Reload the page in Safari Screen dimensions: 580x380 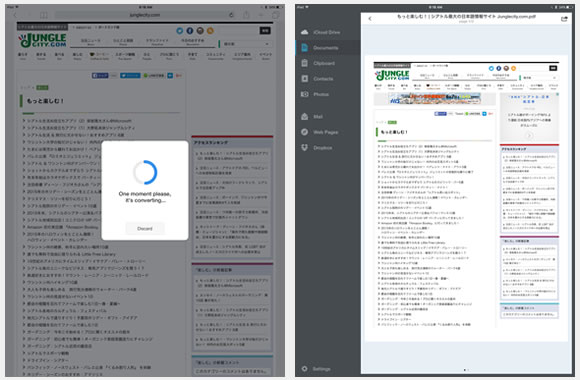[231, 15]
